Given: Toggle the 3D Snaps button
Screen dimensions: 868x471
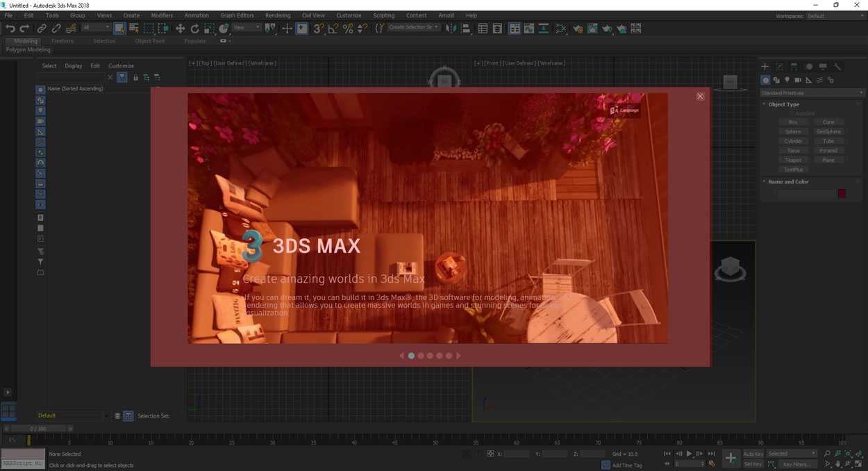Looking at the screenshot, I should (x=319, y=28).
